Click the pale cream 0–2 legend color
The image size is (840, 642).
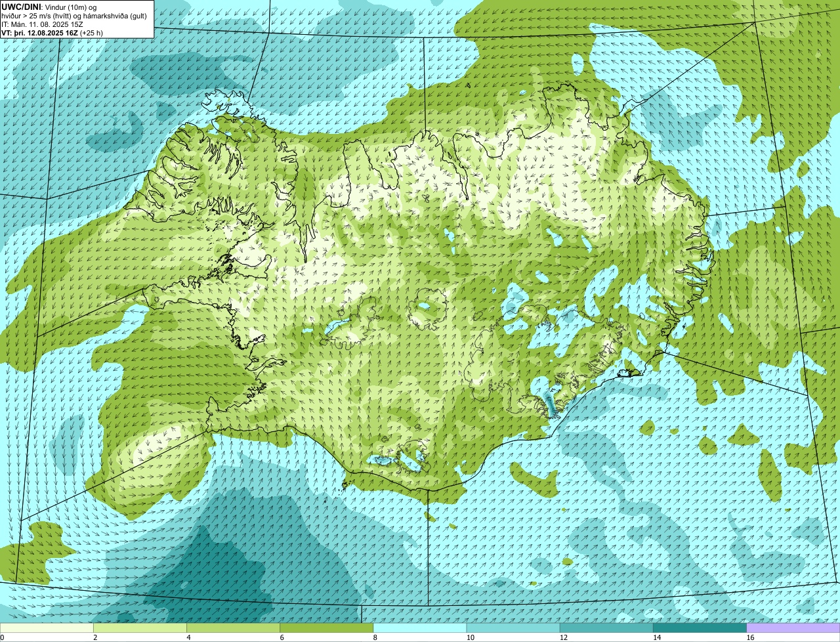click(47, 628)
